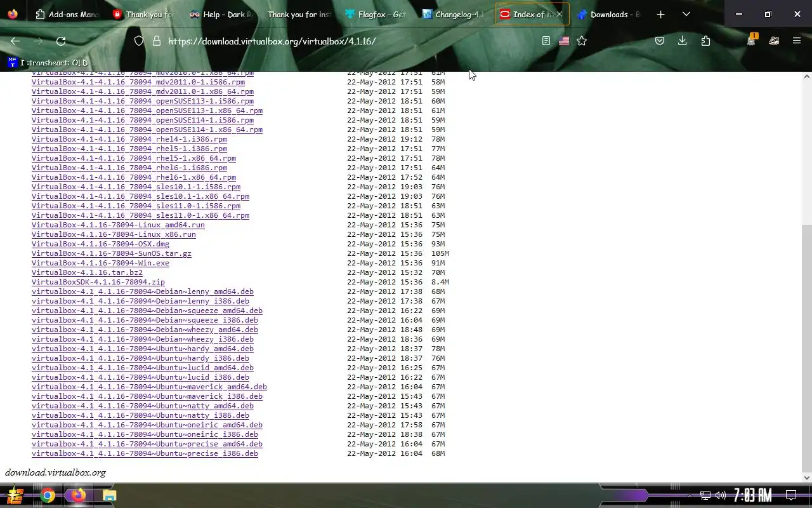Viewport: 812px width, 508px height.
Task: Open the Ubuntu~oneiric_amd64.deb link
Action: [x=147, y=425]
